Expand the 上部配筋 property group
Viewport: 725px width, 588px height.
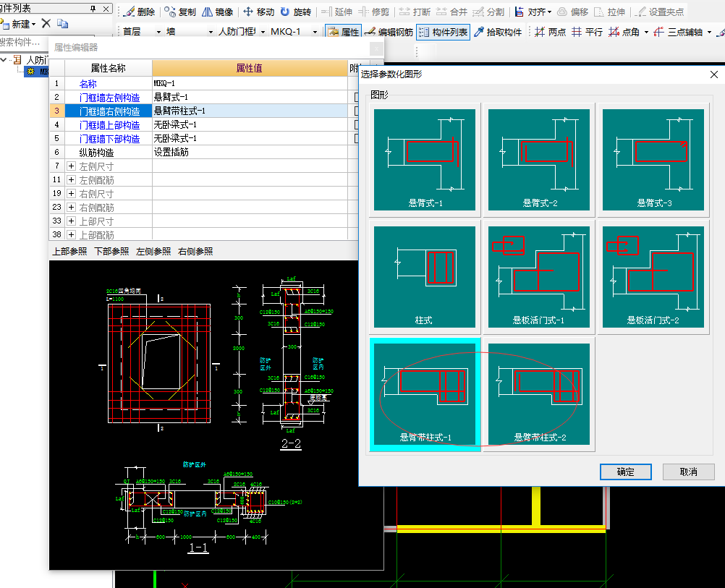71,235
